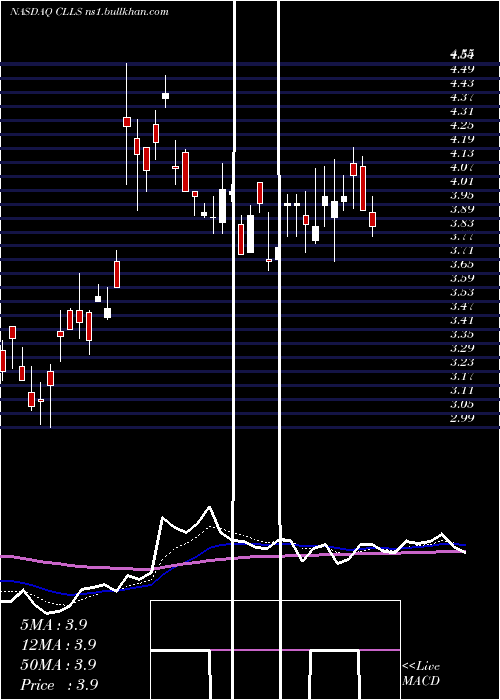Click the <<Live MACD label
Screen dimensions: 500x700
pyautogui.click(x=421, y=673)
